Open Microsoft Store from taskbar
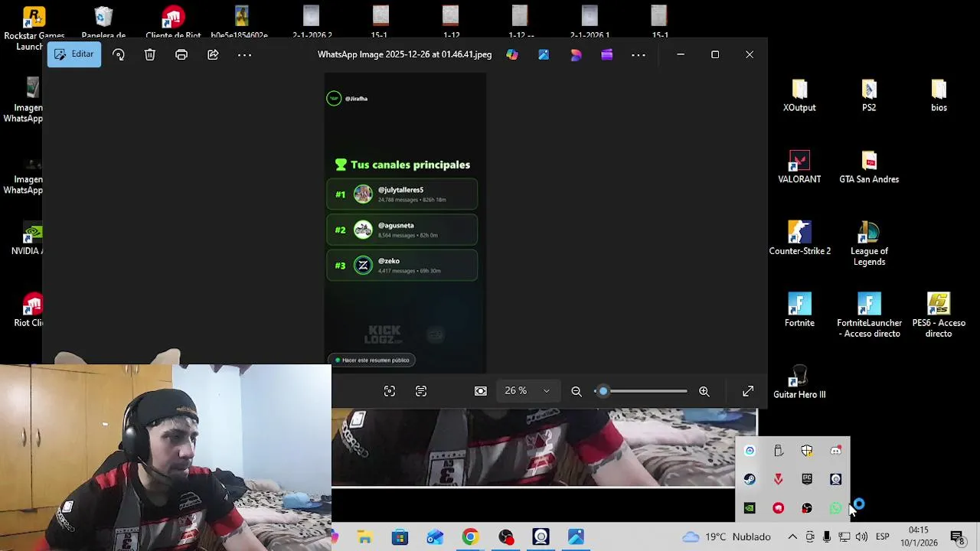Image resolution: width=980 pixels, height=551 pixels. pos(400,537)
